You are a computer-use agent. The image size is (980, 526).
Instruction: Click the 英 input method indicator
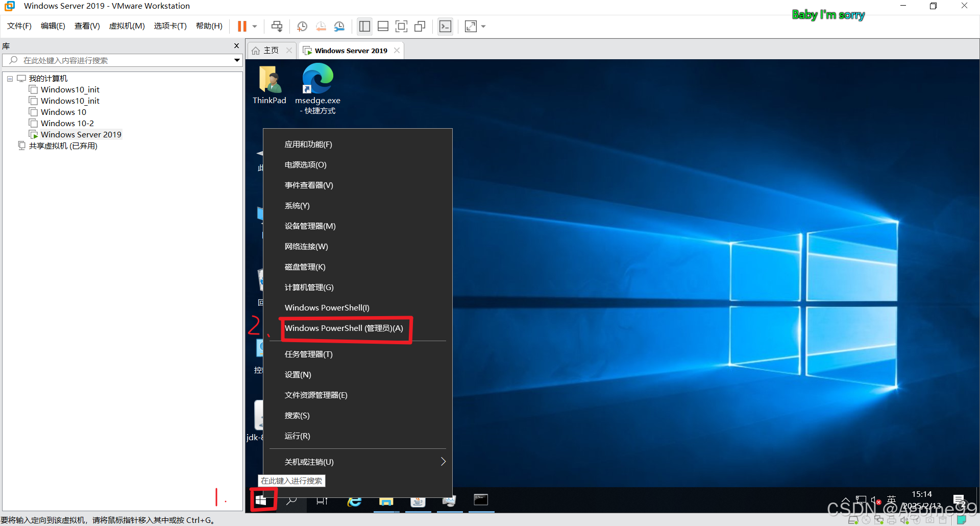click(x=891, y=499)
